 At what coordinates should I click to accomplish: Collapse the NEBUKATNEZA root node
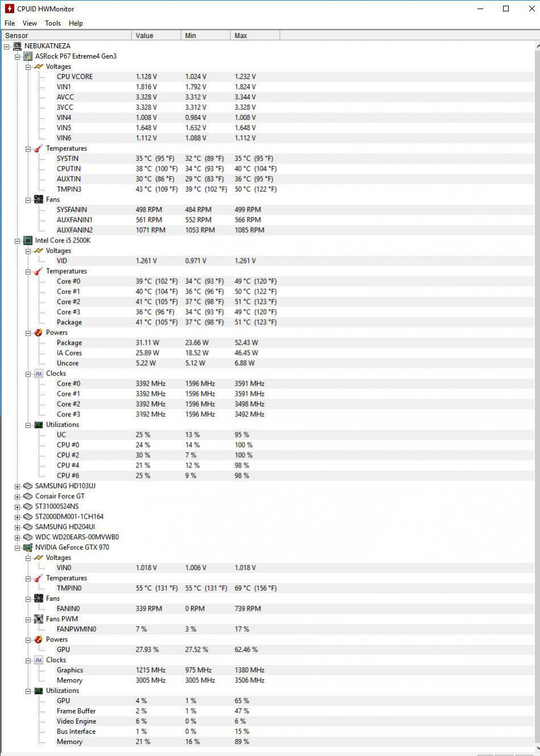7,47
